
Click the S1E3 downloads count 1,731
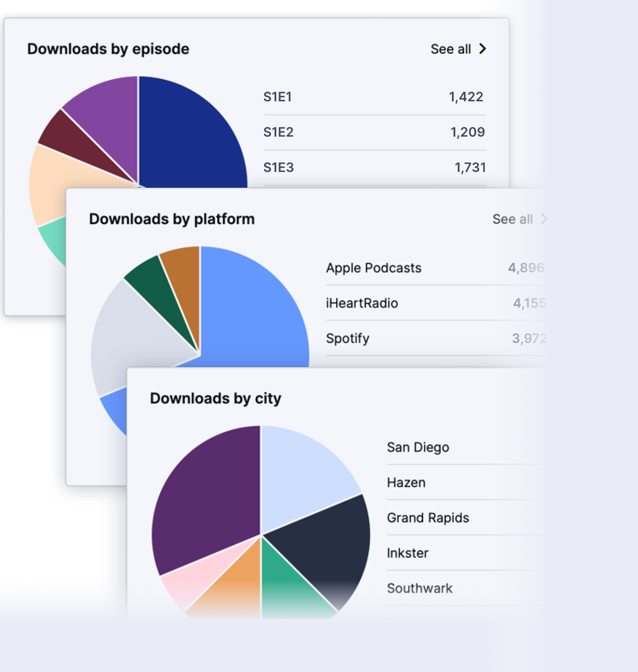pyautogui.click(x=470, y=167)
